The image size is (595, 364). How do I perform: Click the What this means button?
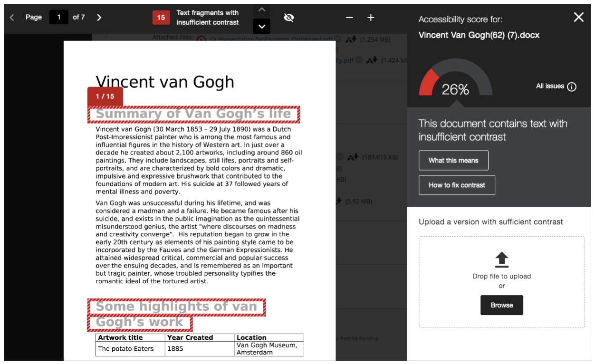click(x=453, y=161)
